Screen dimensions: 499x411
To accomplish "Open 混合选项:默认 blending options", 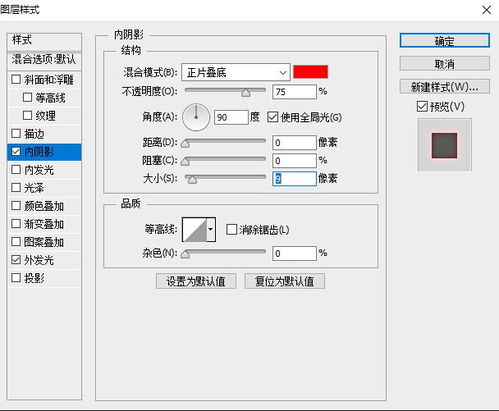I will click(x=44, y=60).
